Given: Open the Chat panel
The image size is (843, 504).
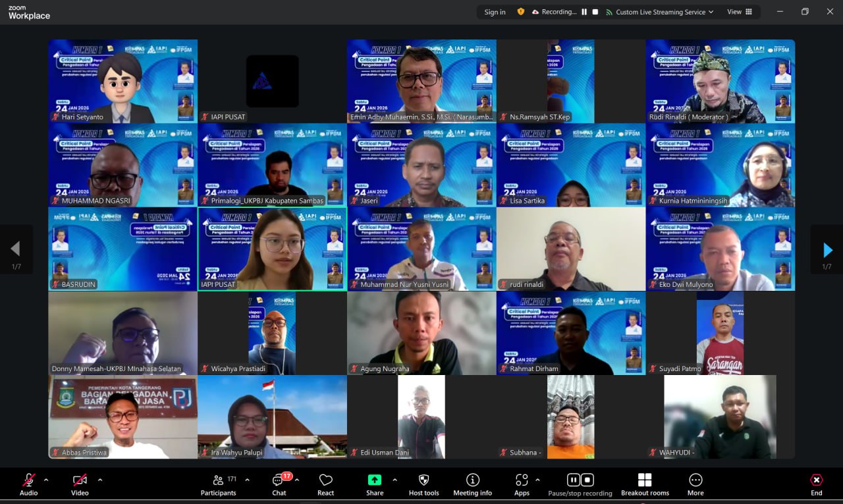Looking at the screenshot, I should click(279, 484).
